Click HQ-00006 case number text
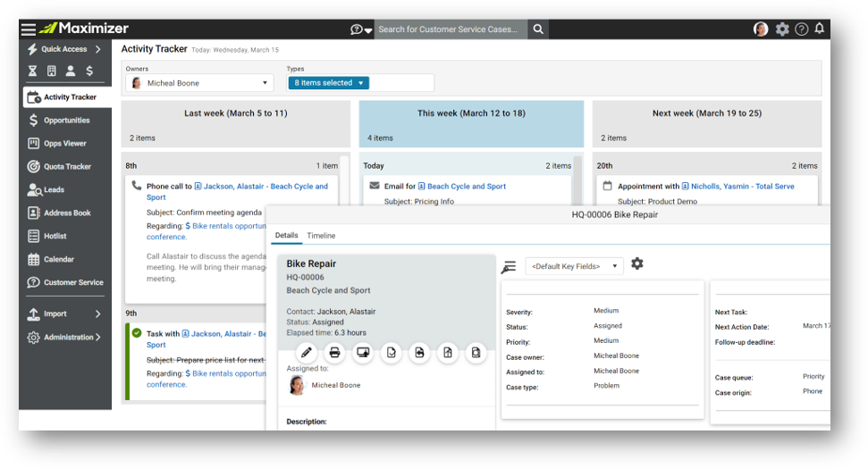 click(x=305, y=277)
